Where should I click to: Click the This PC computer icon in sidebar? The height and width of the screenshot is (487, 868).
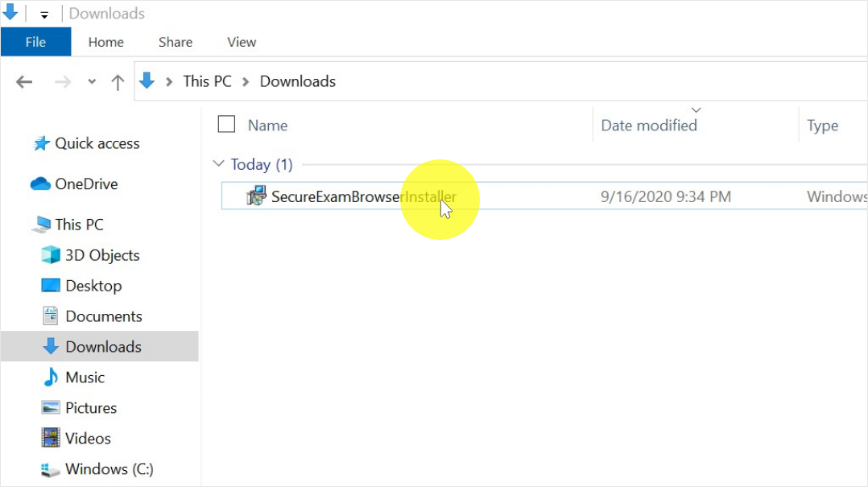(42, 224)
